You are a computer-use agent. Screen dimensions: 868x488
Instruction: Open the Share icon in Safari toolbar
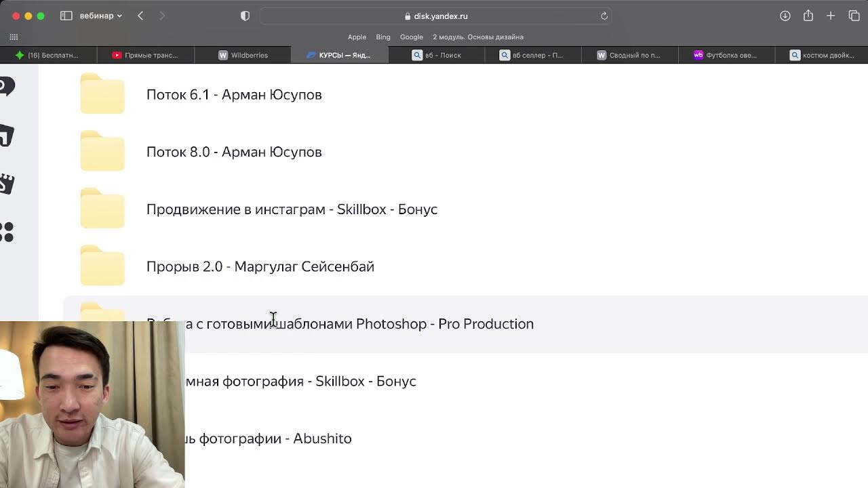(808, 16)
